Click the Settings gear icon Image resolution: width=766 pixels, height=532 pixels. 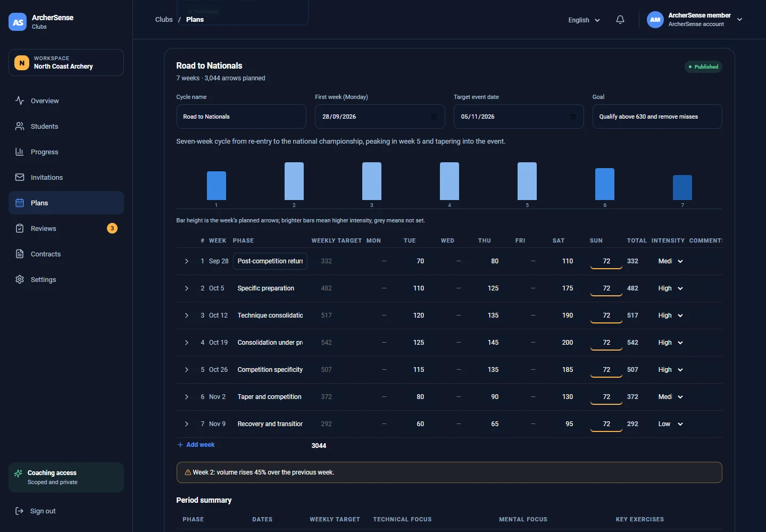coord(20,279)
